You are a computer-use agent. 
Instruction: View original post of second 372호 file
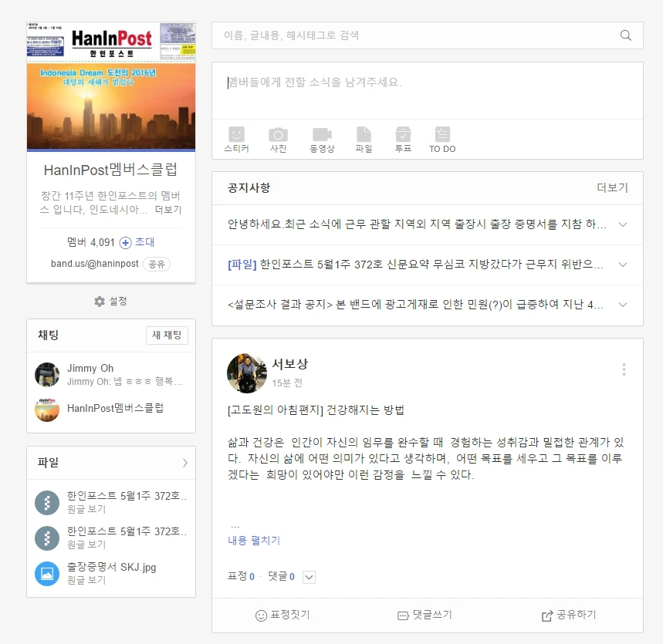[x=86, y=545]
